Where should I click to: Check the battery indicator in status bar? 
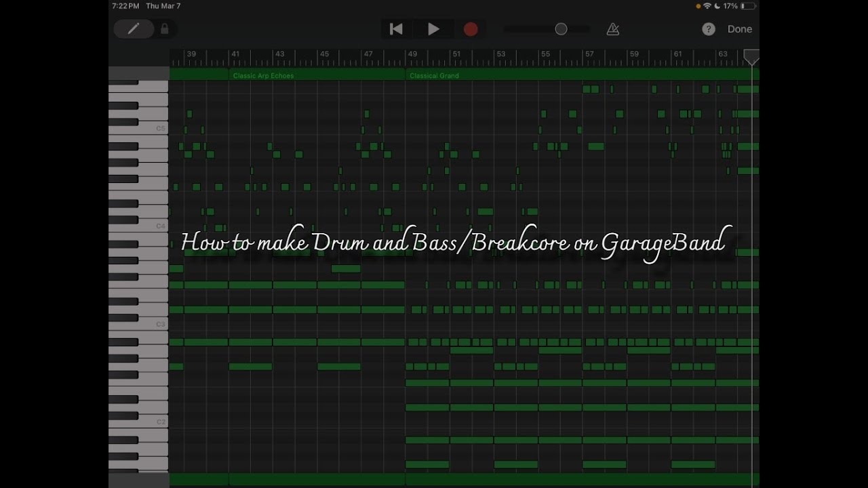[x=748, y=6]
